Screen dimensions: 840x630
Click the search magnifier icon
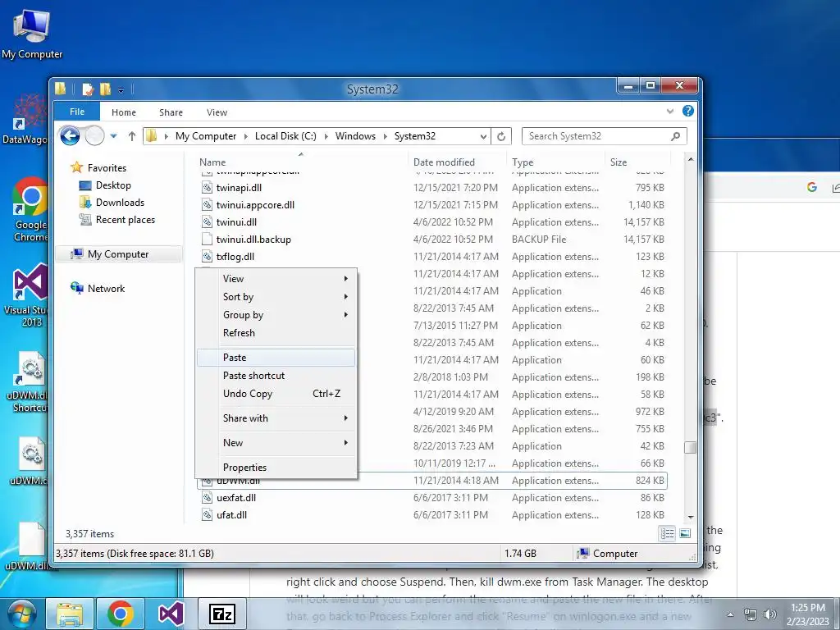click(x=676, y=136)
